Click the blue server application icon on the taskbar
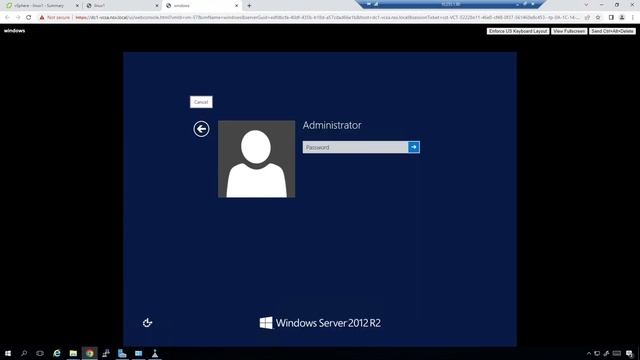Image resolution: width=640 pixels, height=360 pixels. tap(122, 353)
